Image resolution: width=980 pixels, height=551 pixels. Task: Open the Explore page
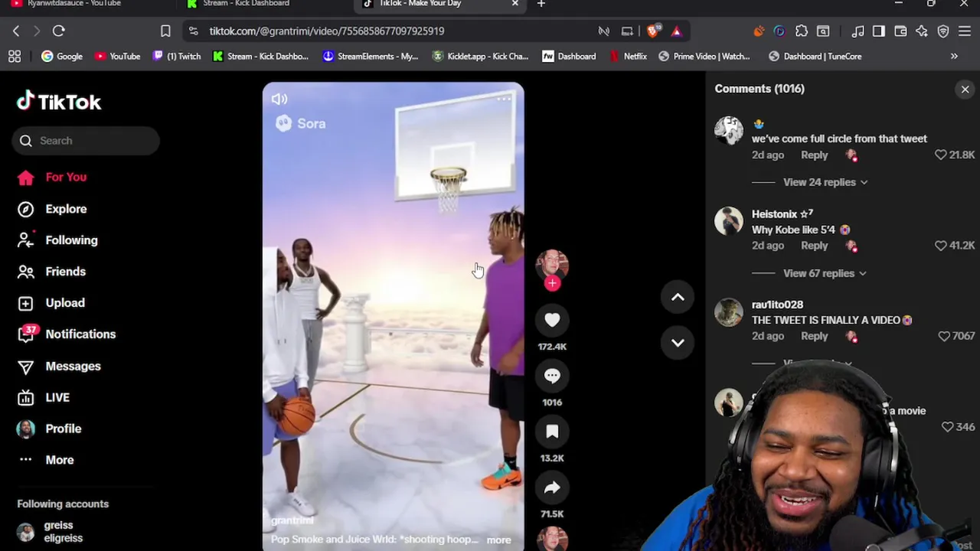coord(52,209)
